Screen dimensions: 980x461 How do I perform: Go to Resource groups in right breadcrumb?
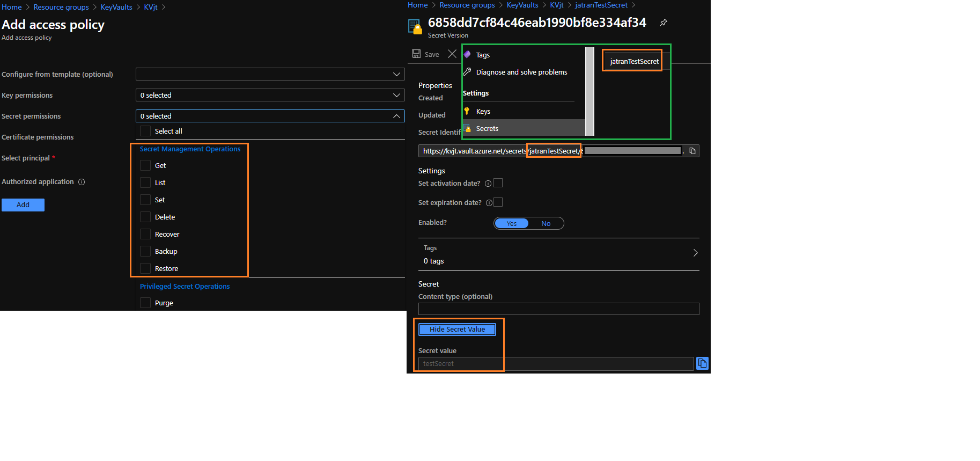pos(467,5)
